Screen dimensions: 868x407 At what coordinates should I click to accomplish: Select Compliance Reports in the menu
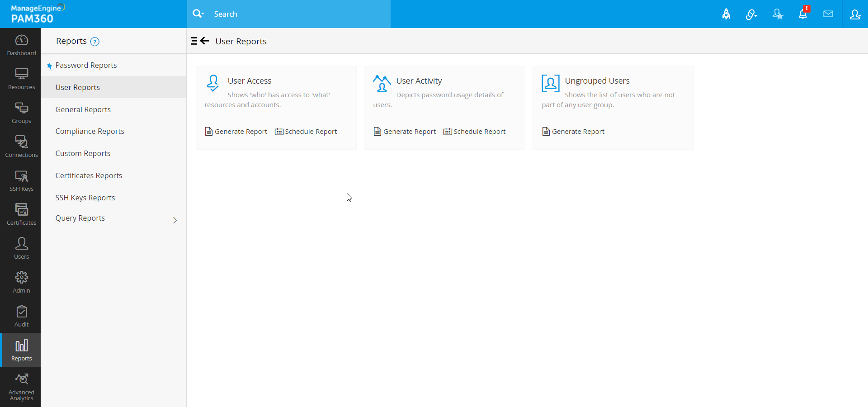(90, 131)
